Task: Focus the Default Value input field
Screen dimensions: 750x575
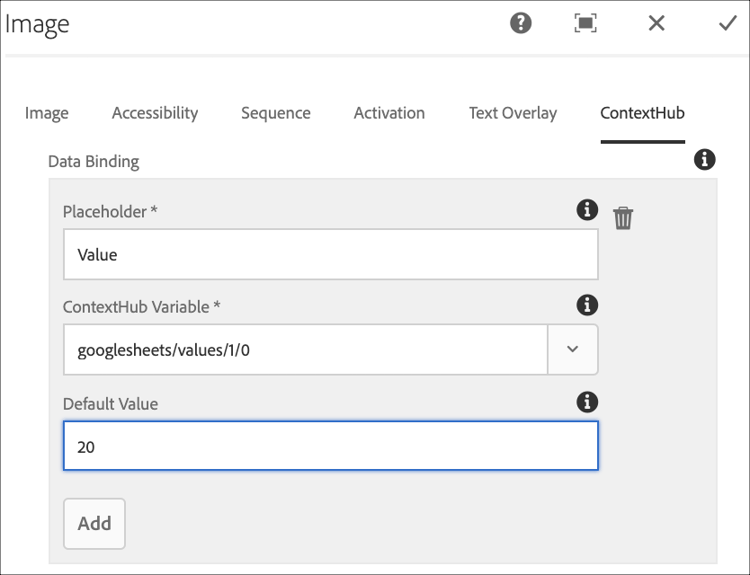Action: point(330,446)
